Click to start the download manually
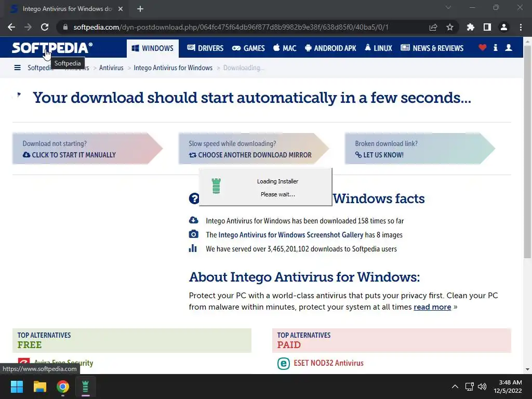532x399 pixels. 69,155
